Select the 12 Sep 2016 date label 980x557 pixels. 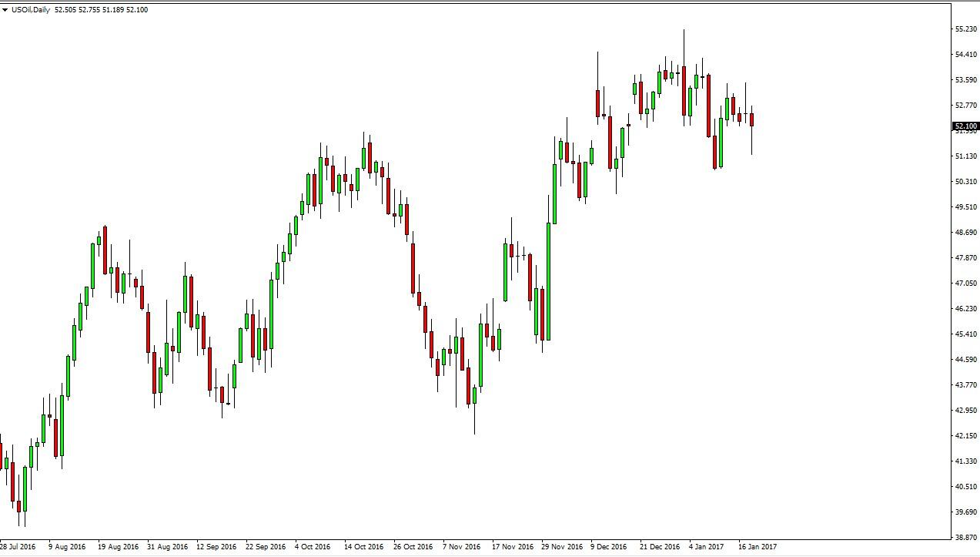(216, 547)
